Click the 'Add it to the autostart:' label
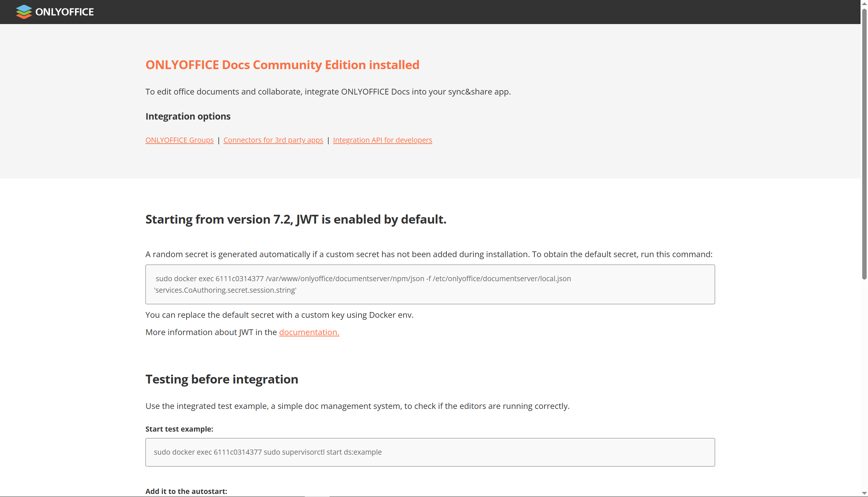Screen dimensions: 868x497 [186, 491]
